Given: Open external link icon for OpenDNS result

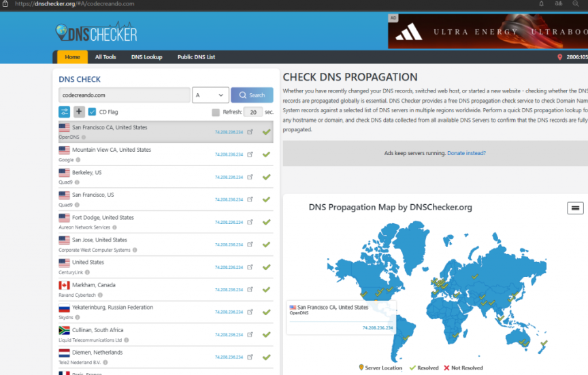Looking at the screenshot, I should point(250,132).
